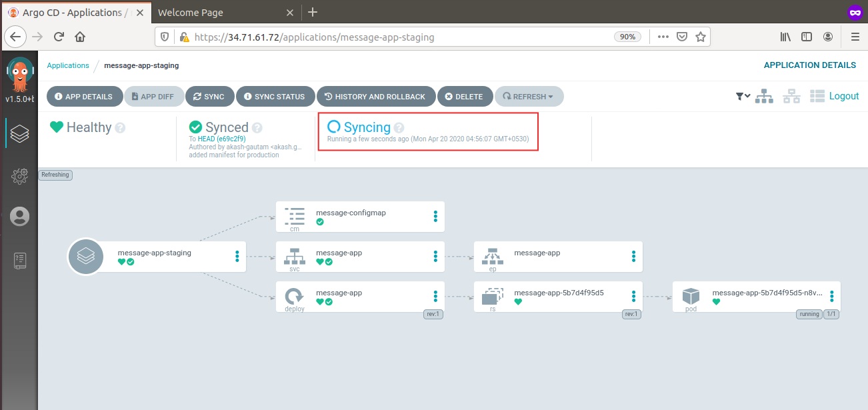
Task: Open the message-app deploy kebab menu
Action: tap(435, 296)
